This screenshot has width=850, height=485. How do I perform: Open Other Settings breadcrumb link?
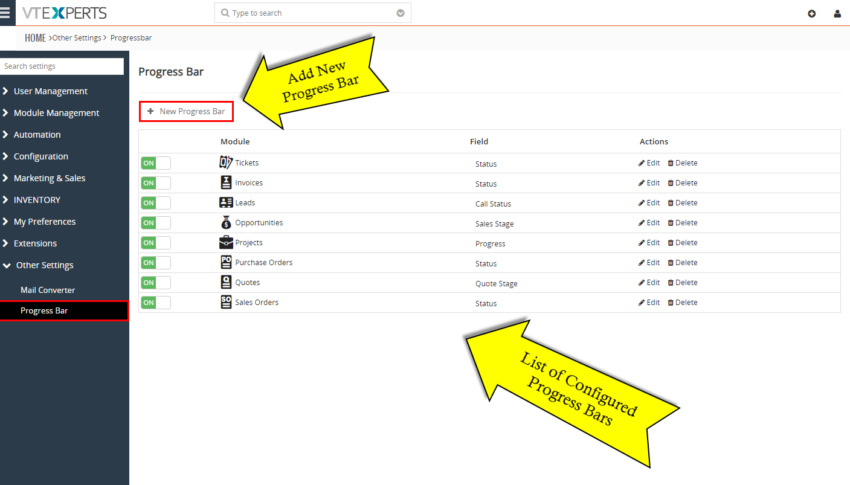(x=76, y=38)
